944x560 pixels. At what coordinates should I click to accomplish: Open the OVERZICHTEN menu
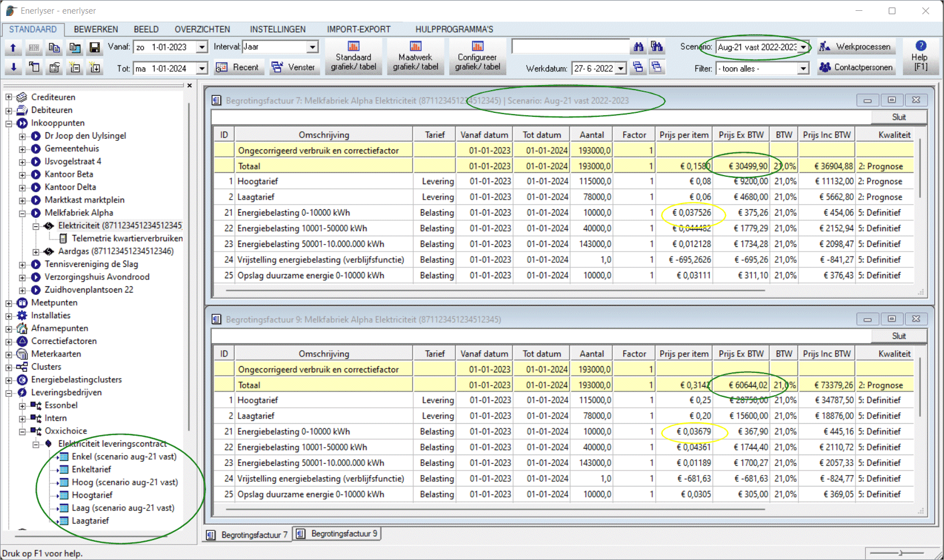point(203,29)
